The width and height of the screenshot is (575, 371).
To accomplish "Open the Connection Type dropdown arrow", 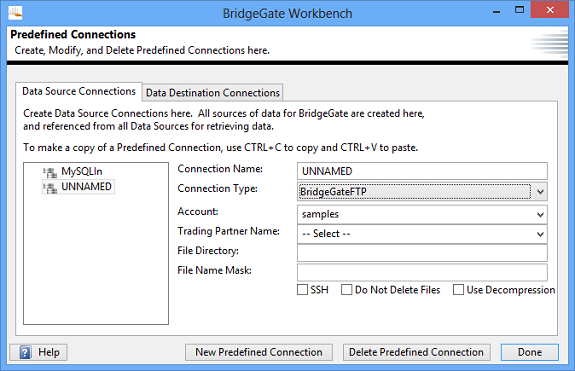I will pyautogui.click(x=540, y=192).
